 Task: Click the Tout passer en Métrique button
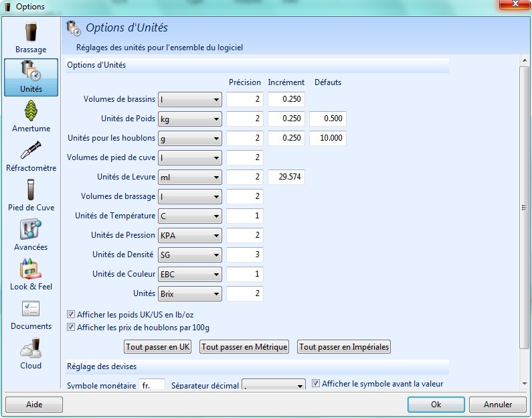(x=244, y=347)
